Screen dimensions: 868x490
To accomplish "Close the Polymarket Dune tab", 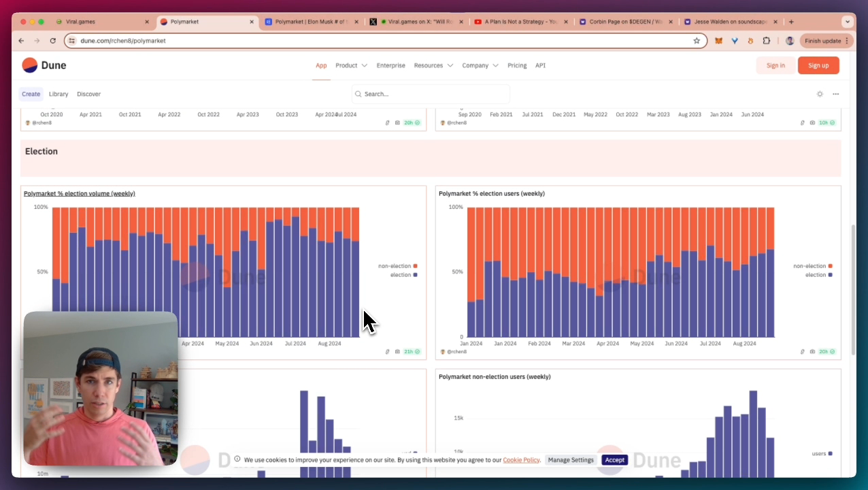I will click(x=252, y=22).
